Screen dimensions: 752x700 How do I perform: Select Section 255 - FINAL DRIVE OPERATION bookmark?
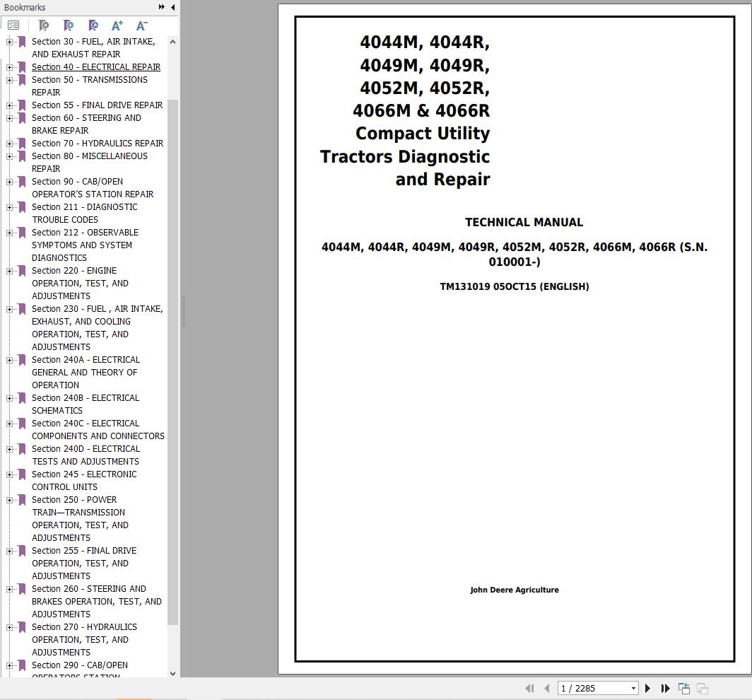pyautogui.click(x=84, y=564)
